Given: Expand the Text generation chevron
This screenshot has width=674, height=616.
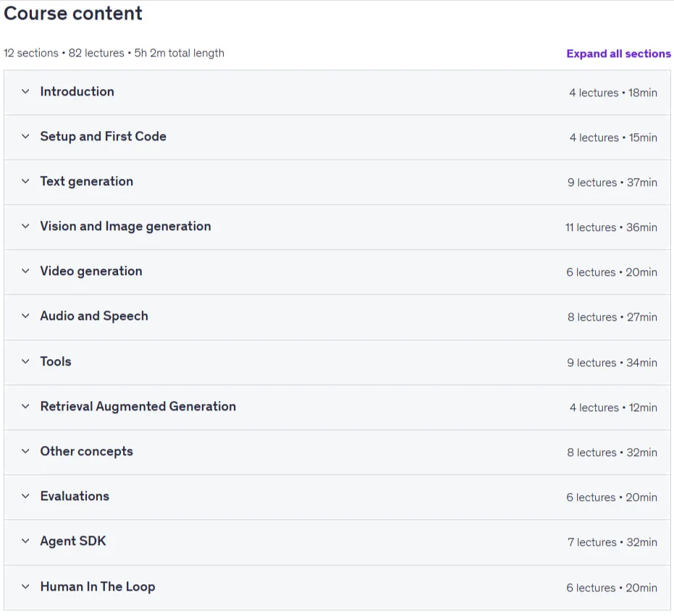Looking at the screenshot, I should pyautogui.click(x=26, y=182).
